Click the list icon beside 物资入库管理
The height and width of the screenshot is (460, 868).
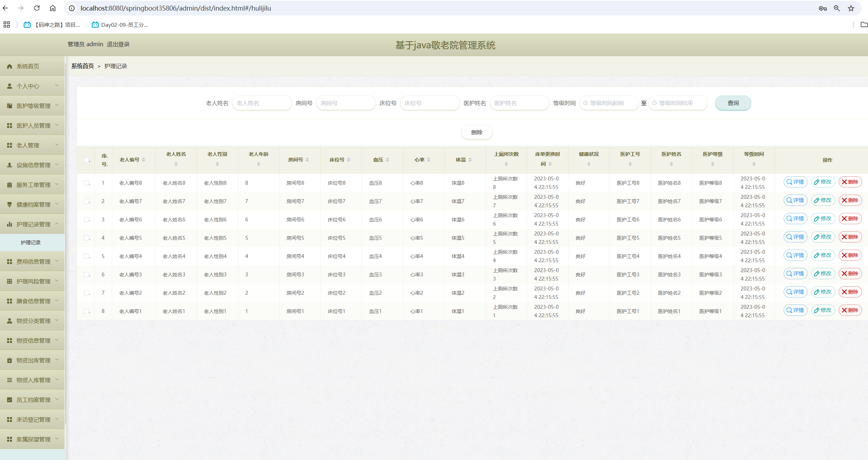pyautogui.click(x=10, y=380)
